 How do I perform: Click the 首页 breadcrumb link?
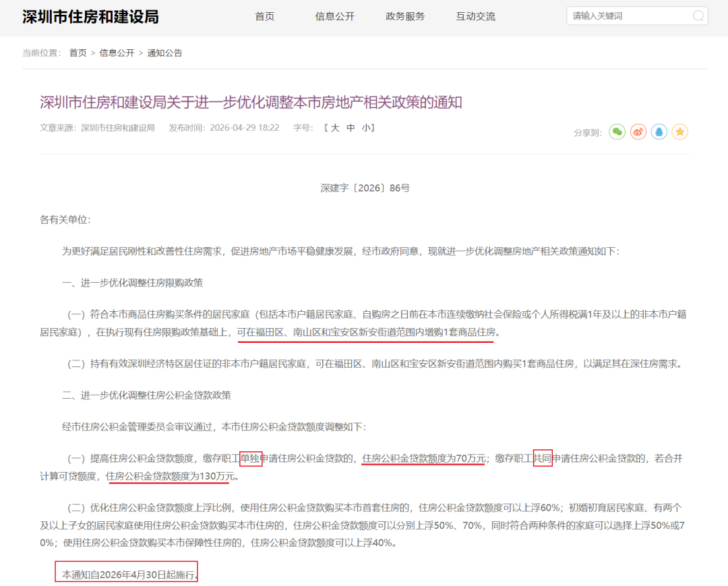point(78,53)
